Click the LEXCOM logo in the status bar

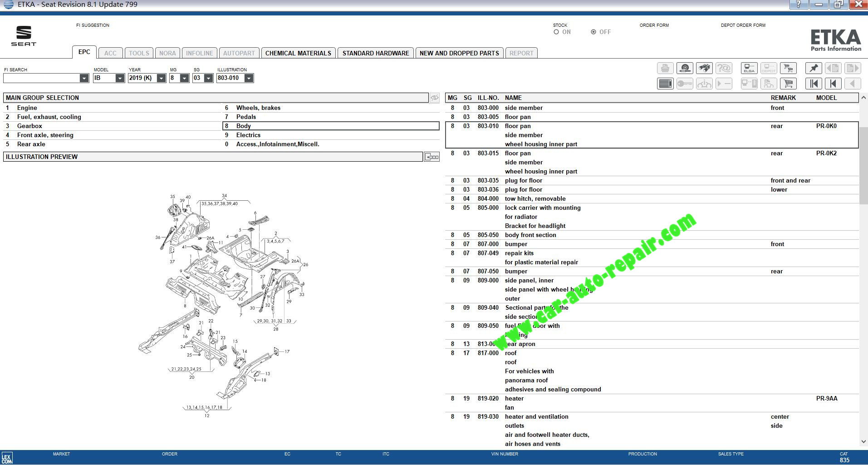click(7, 458)
